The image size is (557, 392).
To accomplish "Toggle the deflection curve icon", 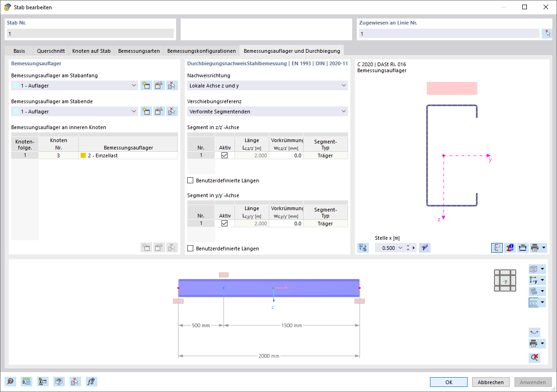I will 534,332.
